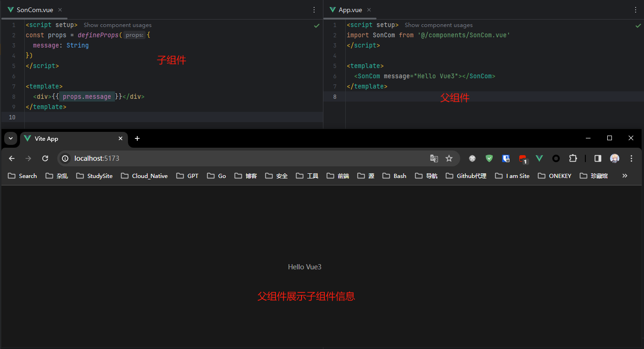This screenshot has height=349, width=644.
Task: Click Show component usages in SonCom.vue
Action: 118,25
